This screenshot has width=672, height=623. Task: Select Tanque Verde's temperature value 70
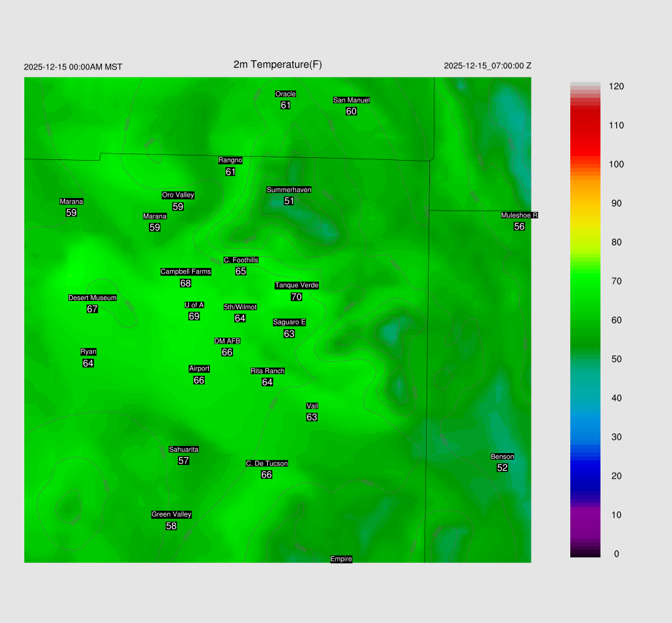coord(296,297)
